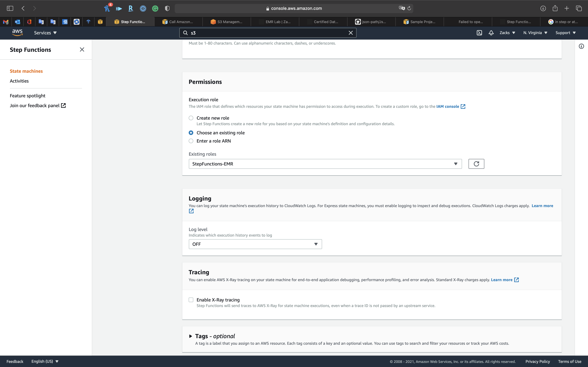Switch to the S3 Management tab
Screen dimensions: 588x367
226,22
